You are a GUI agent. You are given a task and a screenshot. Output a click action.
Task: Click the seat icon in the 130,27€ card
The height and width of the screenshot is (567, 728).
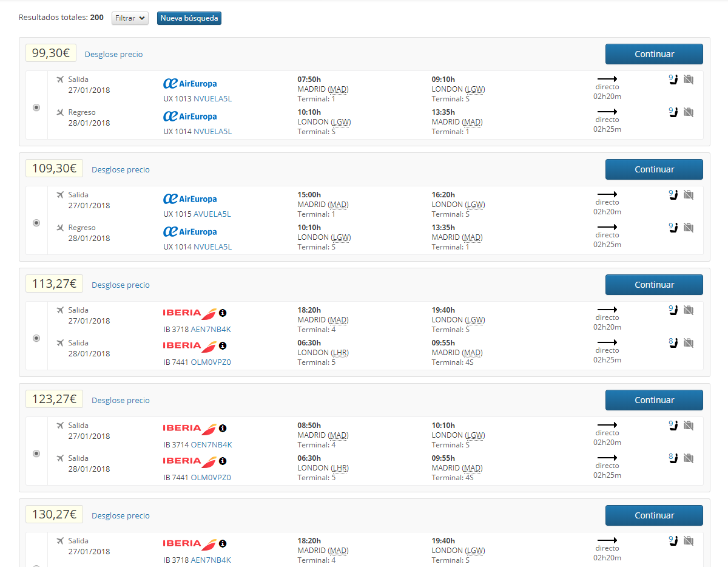point(673,540)
